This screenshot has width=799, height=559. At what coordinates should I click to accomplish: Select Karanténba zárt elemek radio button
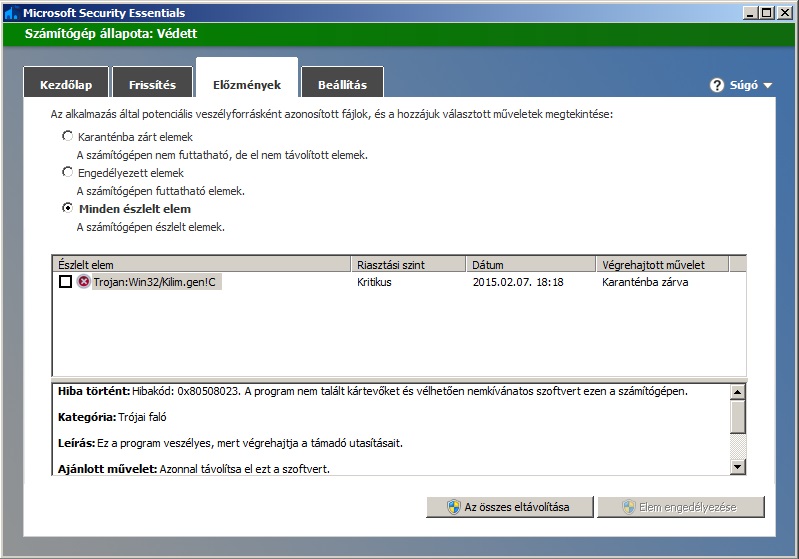point(68,136)
